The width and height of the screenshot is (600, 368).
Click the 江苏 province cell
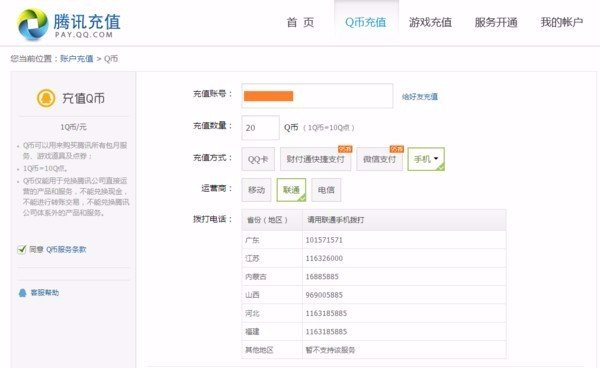[x=272, y=258]
